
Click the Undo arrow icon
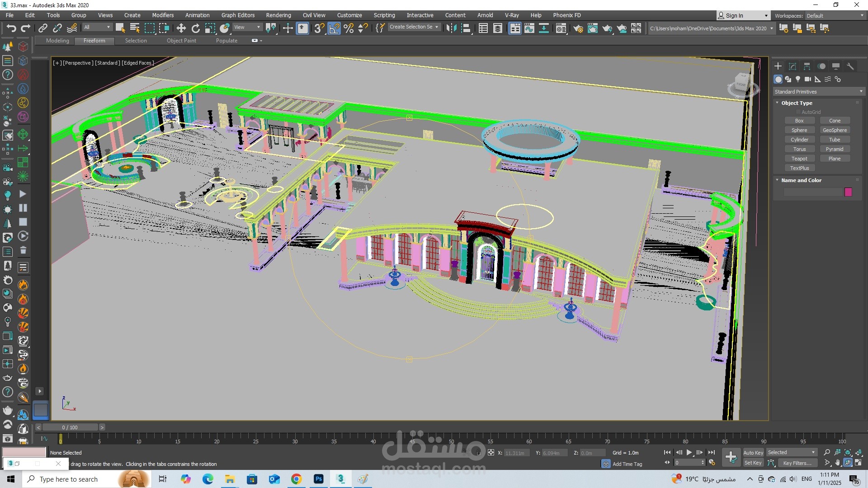(11, 28)
